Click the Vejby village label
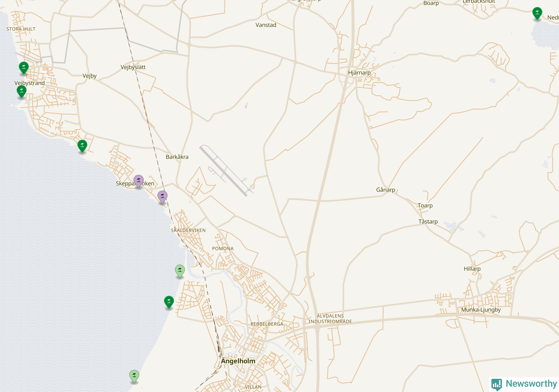Image resolution: width=559 pixels, height=392 pixels. pos(90,76)
